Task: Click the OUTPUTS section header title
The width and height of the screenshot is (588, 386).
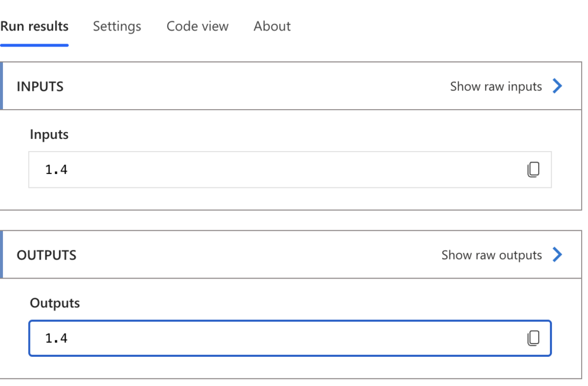Action: point(47,255)
